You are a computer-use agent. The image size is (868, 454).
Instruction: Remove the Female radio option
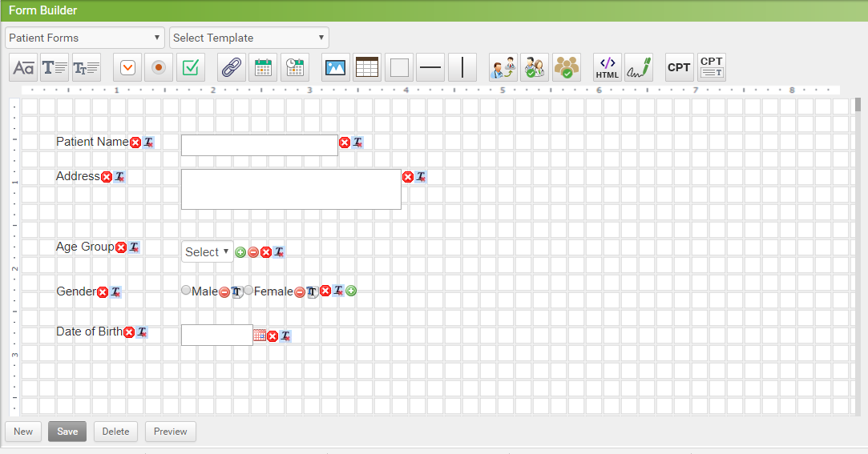[300, 292]
